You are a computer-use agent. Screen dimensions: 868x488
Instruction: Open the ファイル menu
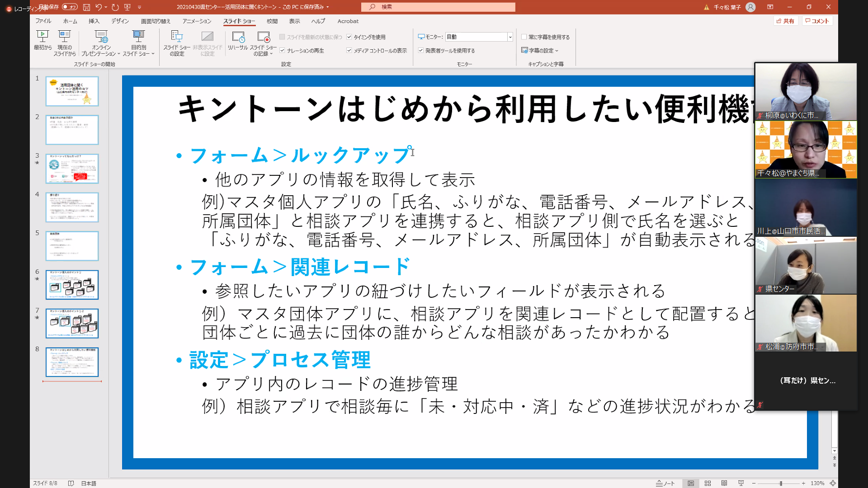tap(43, 21)
